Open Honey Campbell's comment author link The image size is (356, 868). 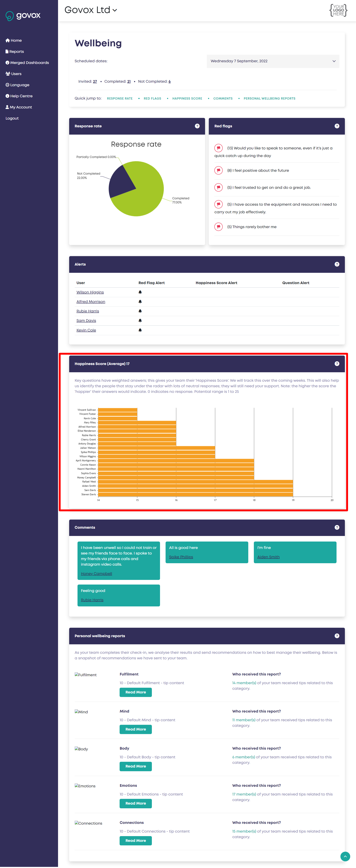tap(96, 573)
